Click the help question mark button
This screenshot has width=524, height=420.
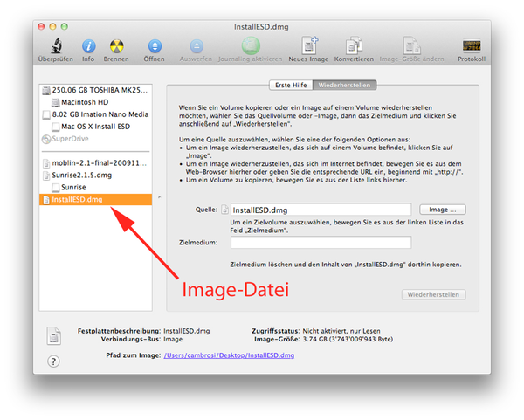53,361
